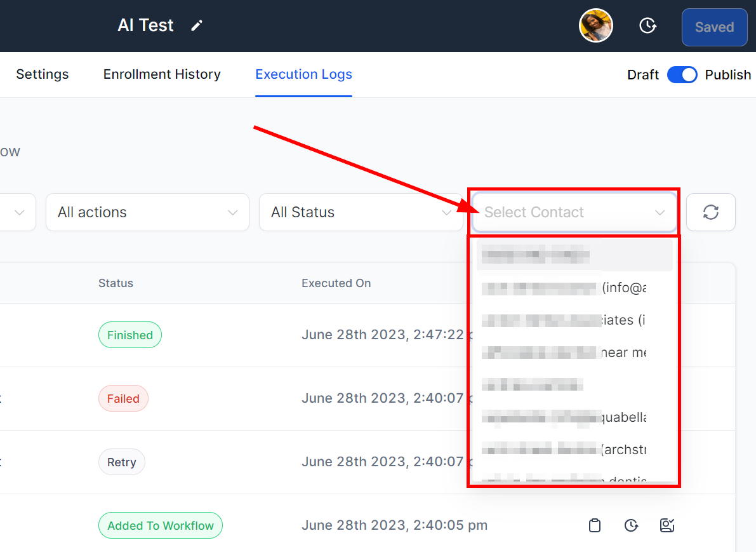Click history icon in Added To Workflow row
Viewport: 756px width, 552px height.
tap(630, 525)
